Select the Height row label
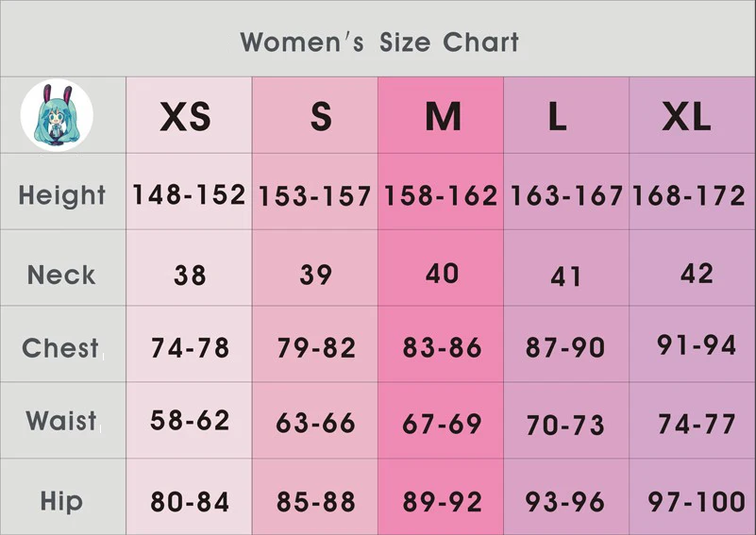Viewport: 756px width, 535px height. pyautogui.click(x=62, y=195)
